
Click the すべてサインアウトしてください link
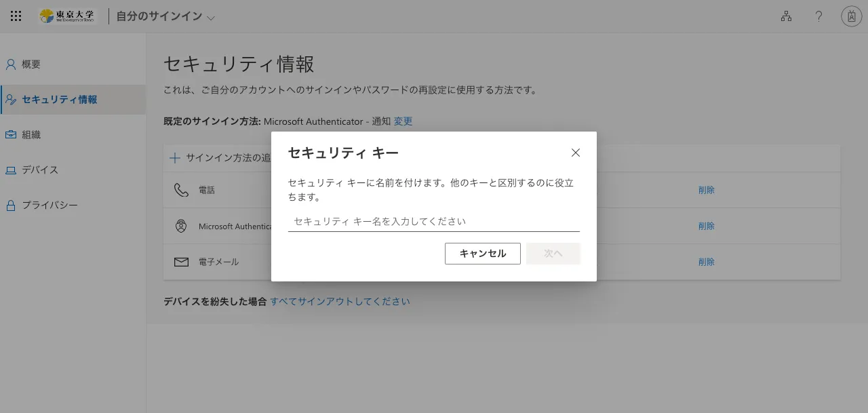[340, 302]
